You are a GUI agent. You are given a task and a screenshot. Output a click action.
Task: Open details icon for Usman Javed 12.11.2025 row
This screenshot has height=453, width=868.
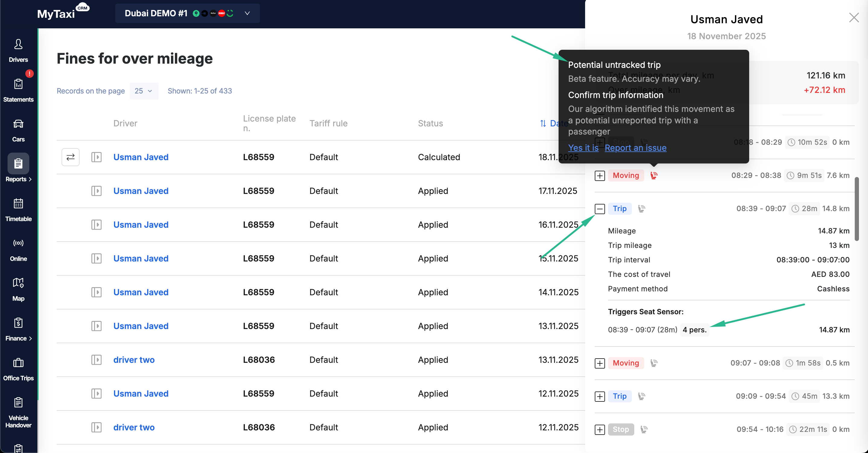click(x=97, y=393)
